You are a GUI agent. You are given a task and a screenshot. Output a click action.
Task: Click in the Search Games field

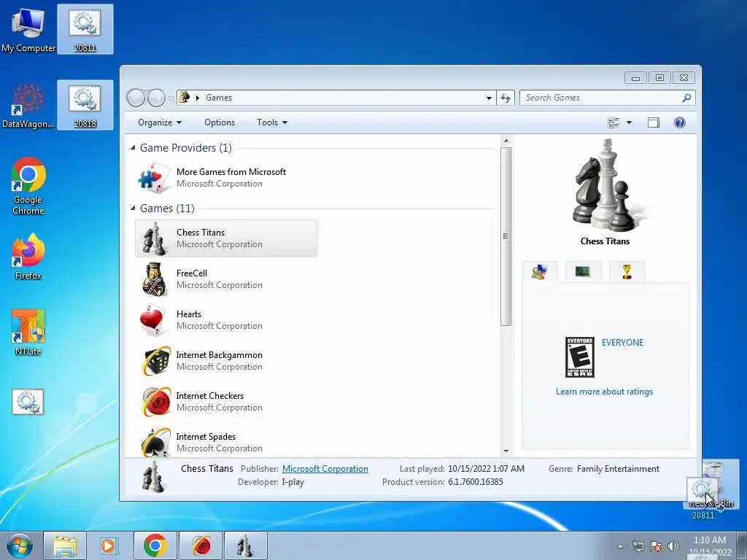pos(600,98)
